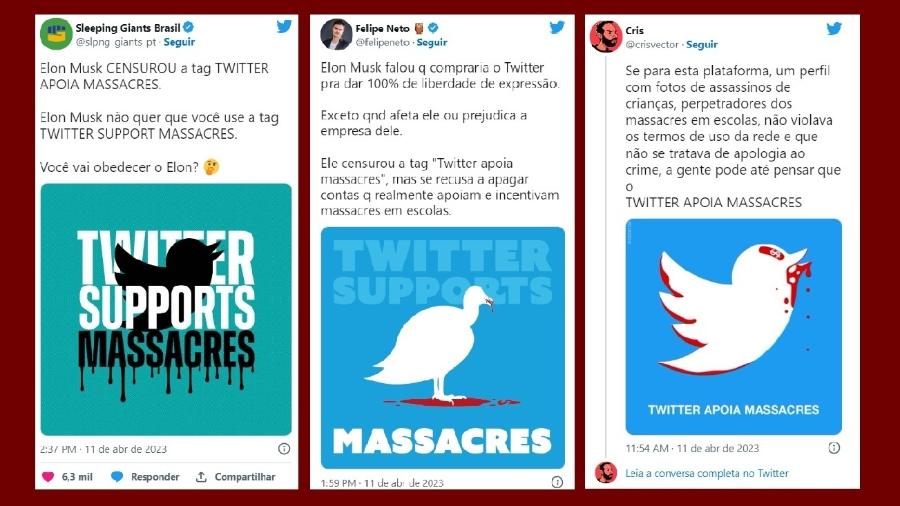Open info icon on Cris tweet
Viewport: 900px width, 506px height.
point(834,447)
